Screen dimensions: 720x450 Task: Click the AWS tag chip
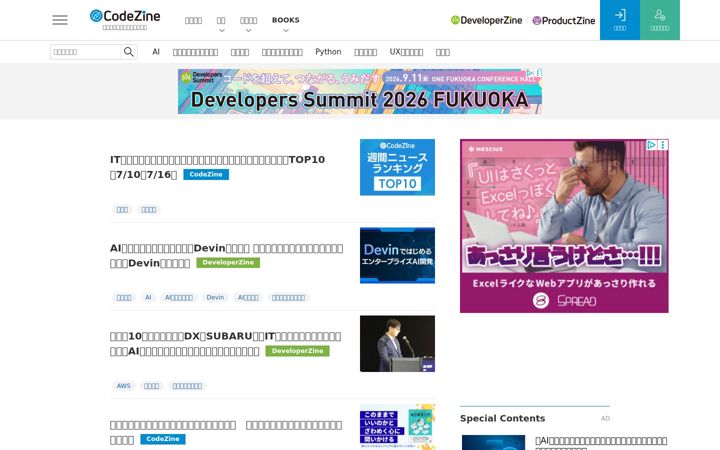[x=124, y=386]
